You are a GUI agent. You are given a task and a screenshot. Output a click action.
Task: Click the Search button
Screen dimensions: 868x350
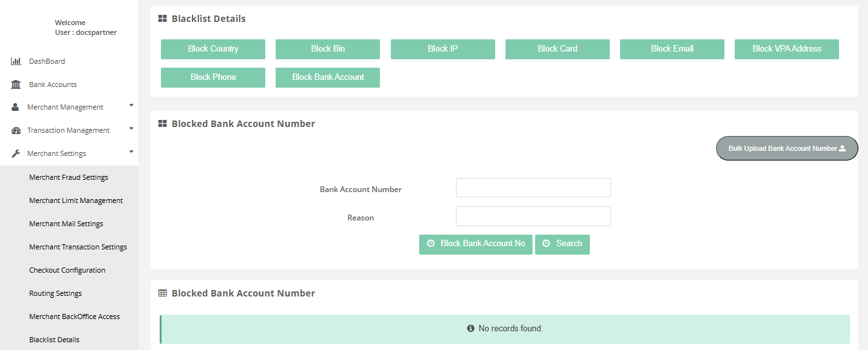(562, 244)
